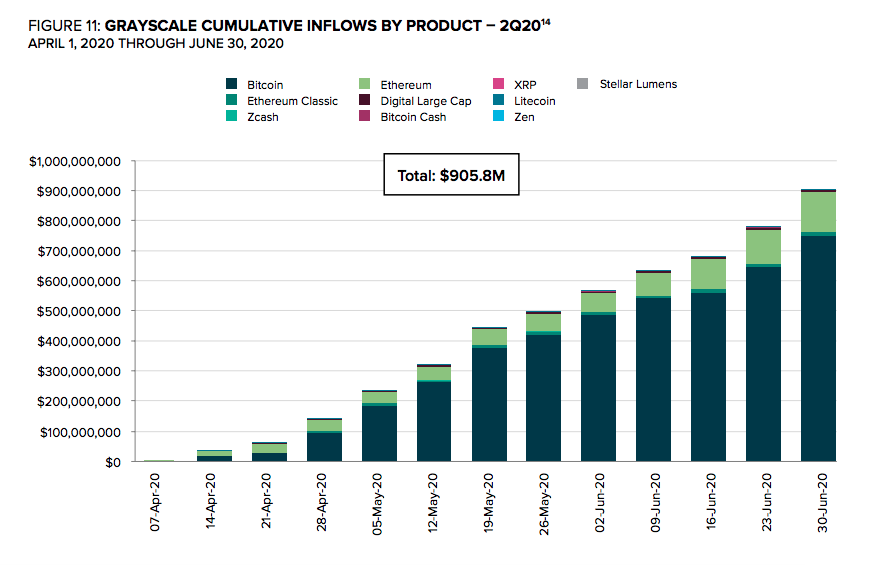Click the 14-Apr-20 date label
The image size is (870, 565).
210,501
